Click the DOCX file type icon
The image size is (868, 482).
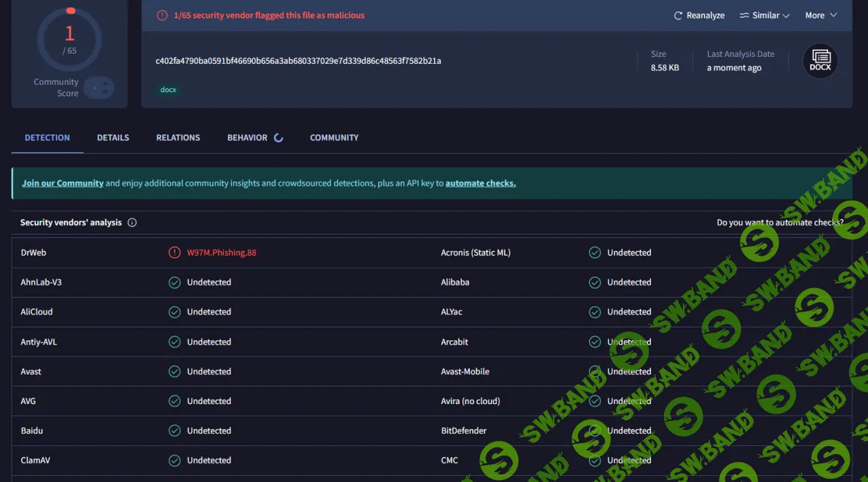point(820,61)
